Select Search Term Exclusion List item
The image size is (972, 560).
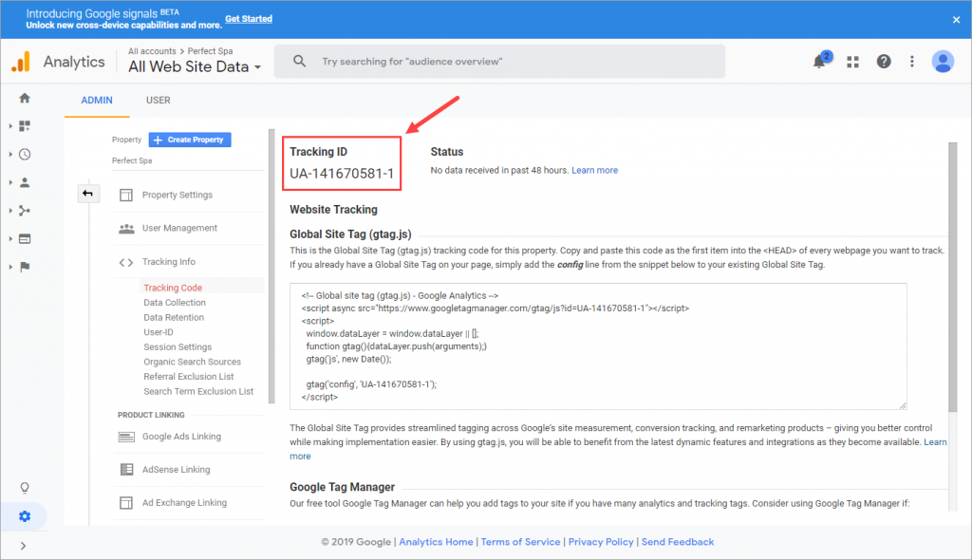[198, 392]
